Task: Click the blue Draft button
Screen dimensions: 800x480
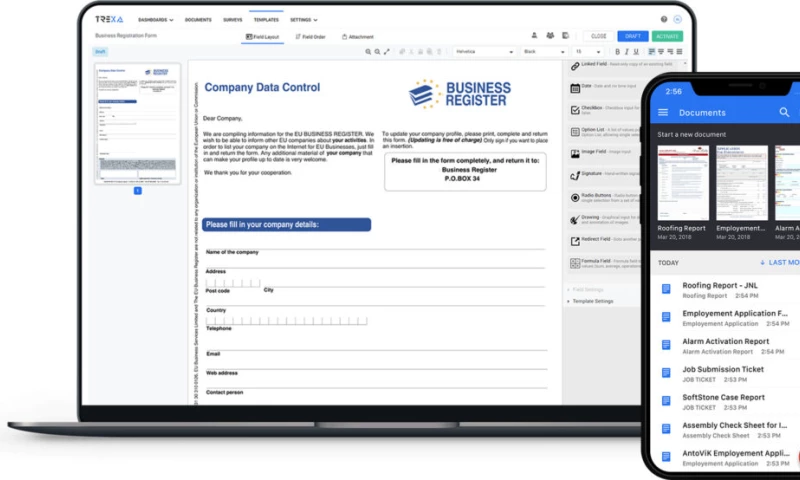Action: [633, 36]
